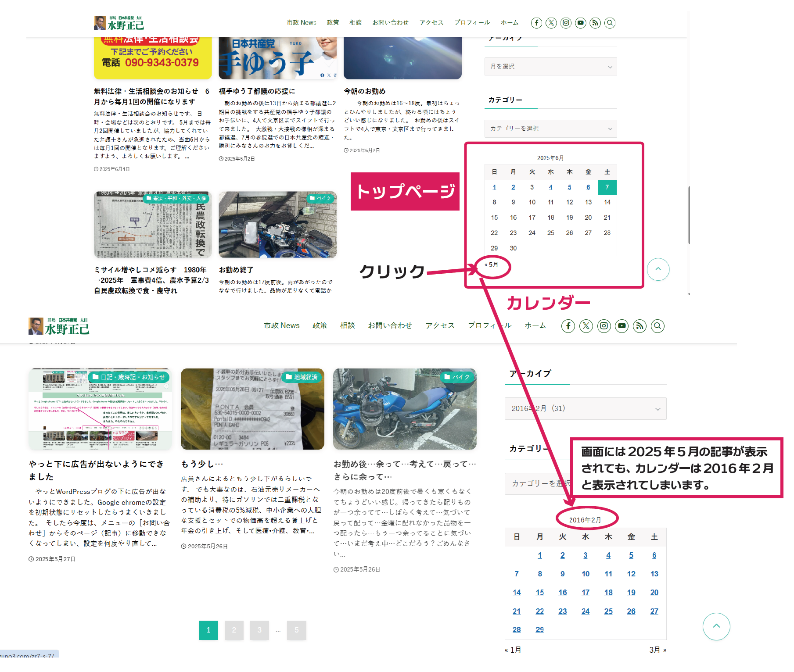Click search magnifier icon in lower header
Screen dimensions: 794x672
coord(657,326)
